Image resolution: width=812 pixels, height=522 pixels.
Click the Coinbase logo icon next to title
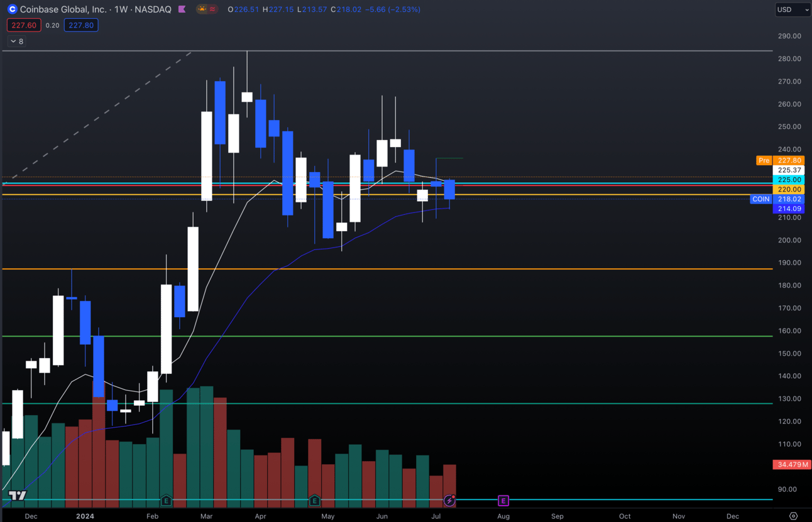(12, 9)
